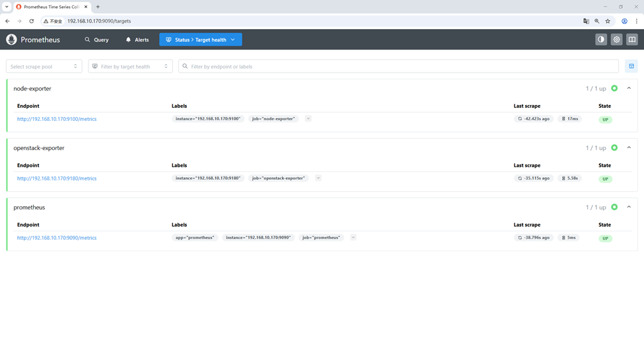The image size is (644, 349).
Task: Open the settings gear in Prometheus header
Action: pos(616,40)
